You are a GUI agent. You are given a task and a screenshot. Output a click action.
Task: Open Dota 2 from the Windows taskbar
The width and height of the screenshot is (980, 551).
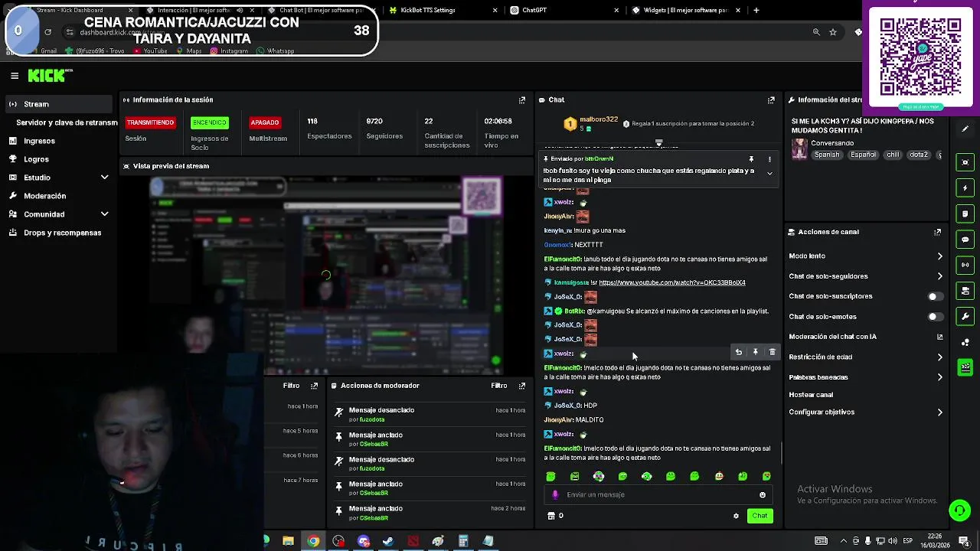[413, 541]
